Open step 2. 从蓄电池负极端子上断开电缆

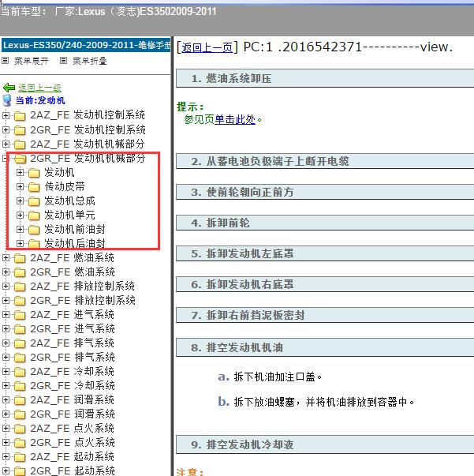point(325,161)
